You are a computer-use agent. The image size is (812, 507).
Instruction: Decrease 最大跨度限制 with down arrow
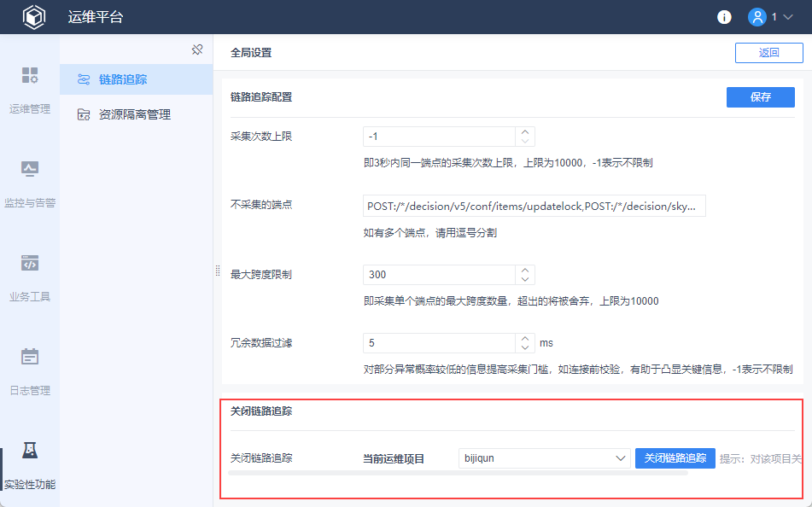click(525, 279)
